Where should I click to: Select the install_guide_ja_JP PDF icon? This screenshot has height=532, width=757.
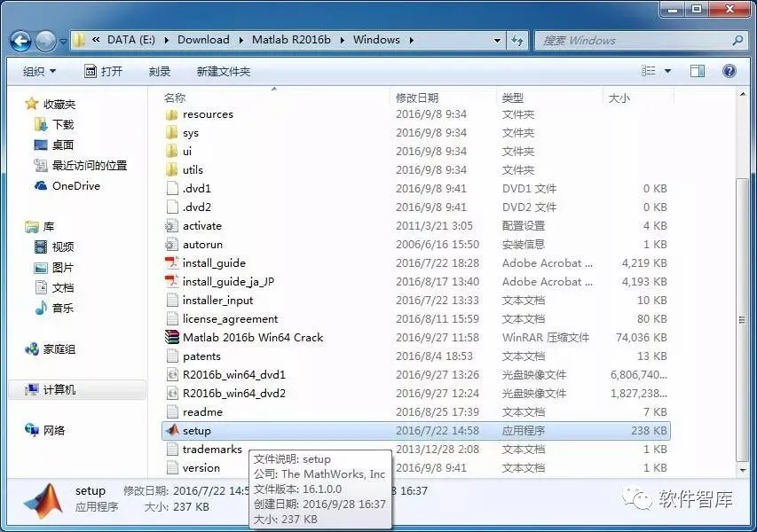pos(171,282)
